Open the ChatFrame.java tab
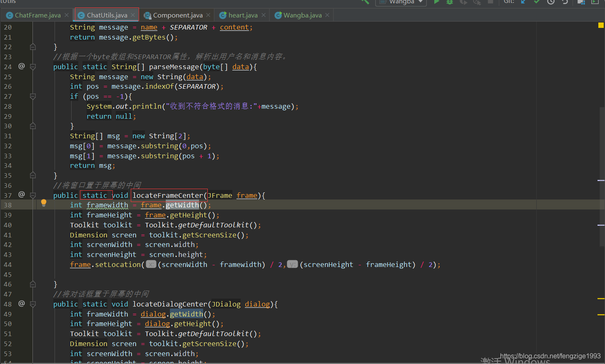605x364 pixels. [37, 15]
